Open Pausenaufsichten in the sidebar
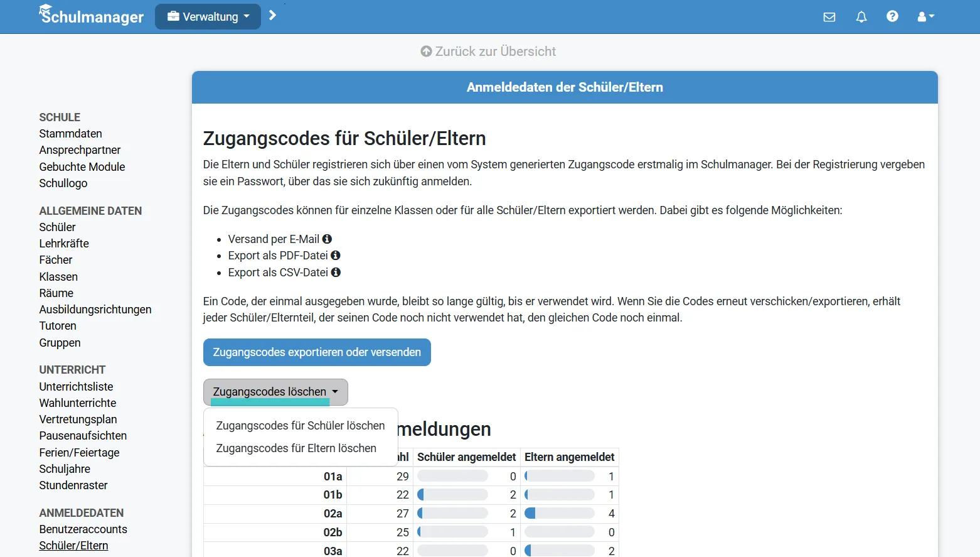 point(83,436)
